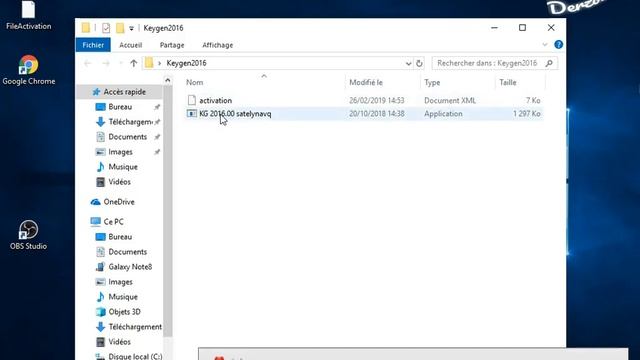Maximize the Keygen2016 window
Screen dimensions: 640x360
[x=522, y=28]
